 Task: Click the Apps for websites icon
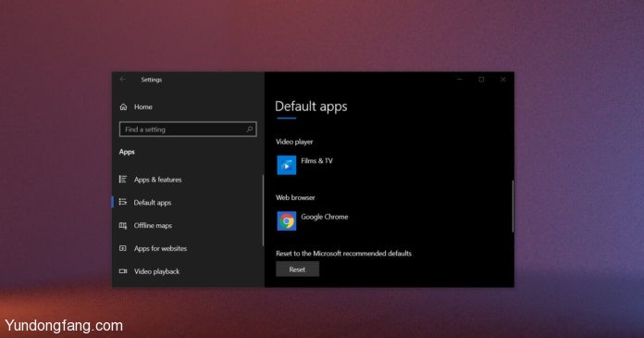(123, 248)
